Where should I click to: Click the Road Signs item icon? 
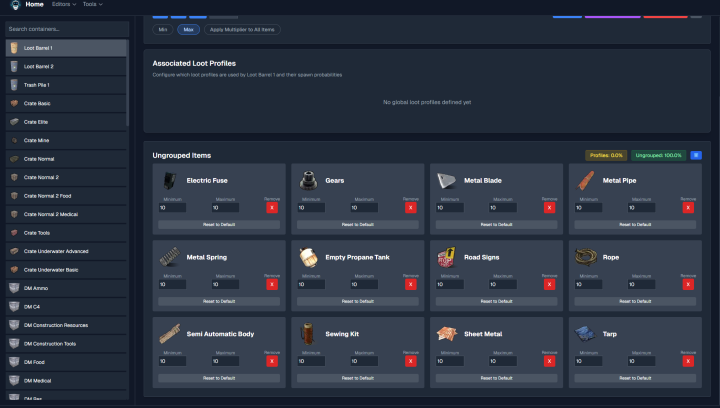pos(447,257)
